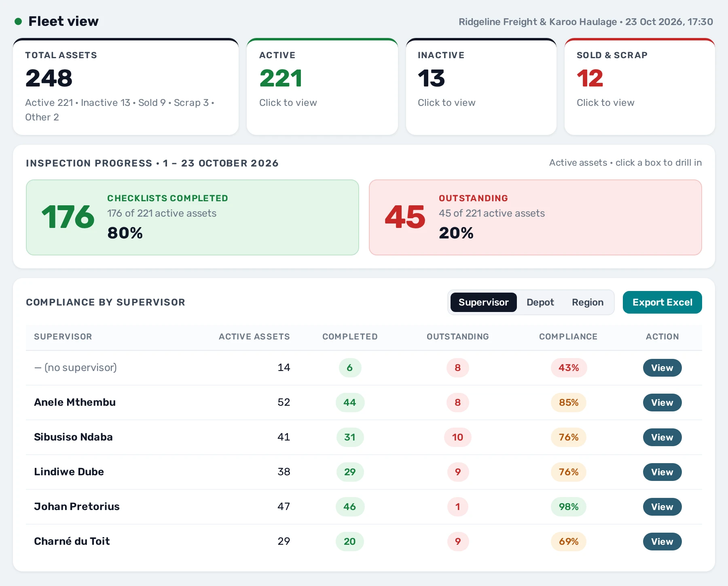Open the Total Assets card showing 248

tap(126, 87)
